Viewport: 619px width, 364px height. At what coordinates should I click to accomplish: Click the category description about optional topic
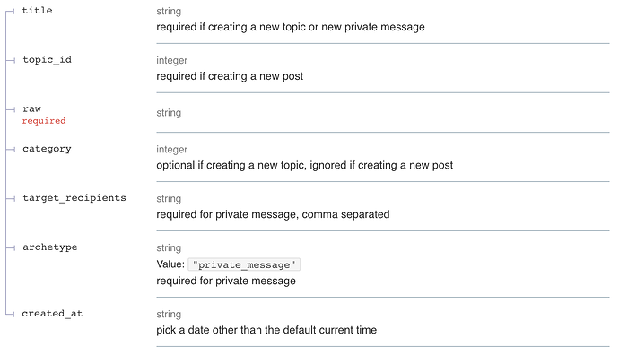tap(305, 165)
